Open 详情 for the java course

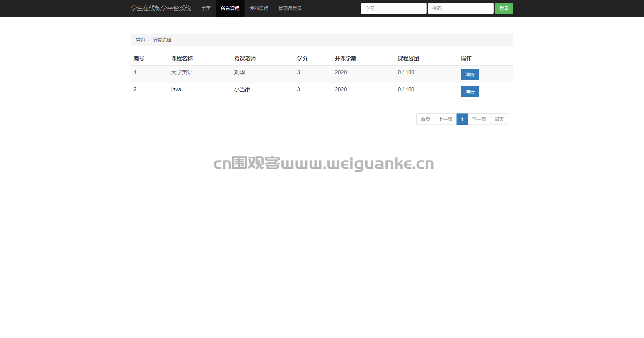[470, 92]
